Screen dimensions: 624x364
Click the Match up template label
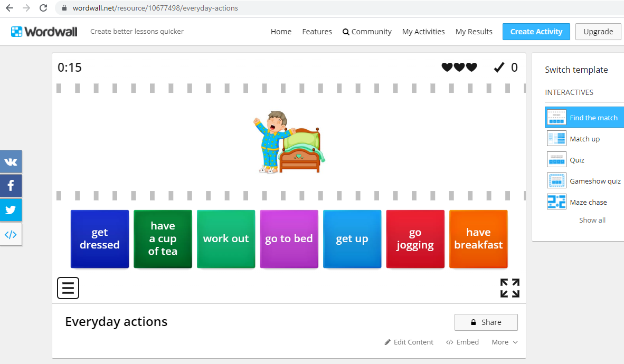point(584,139)
